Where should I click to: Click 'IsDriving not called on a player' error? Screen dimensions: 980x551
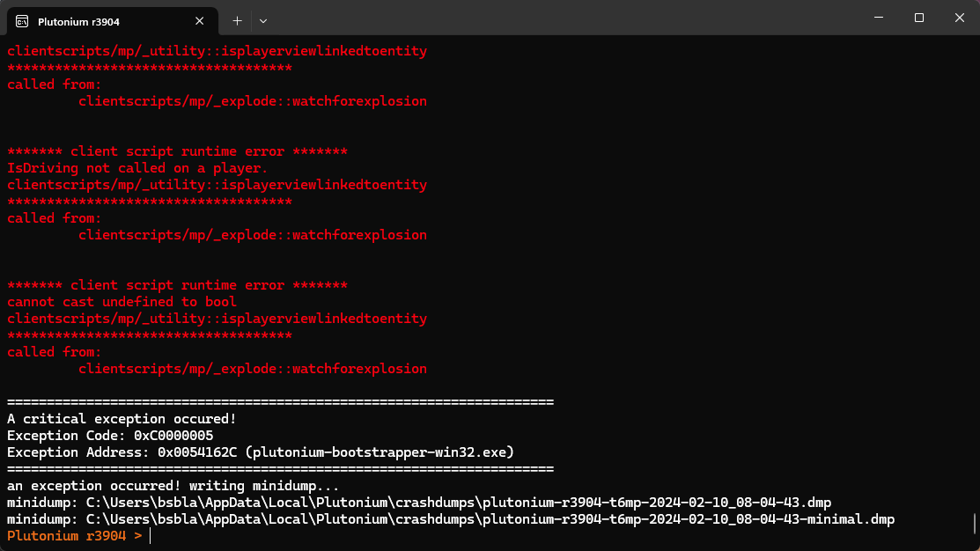coord(137,168)
